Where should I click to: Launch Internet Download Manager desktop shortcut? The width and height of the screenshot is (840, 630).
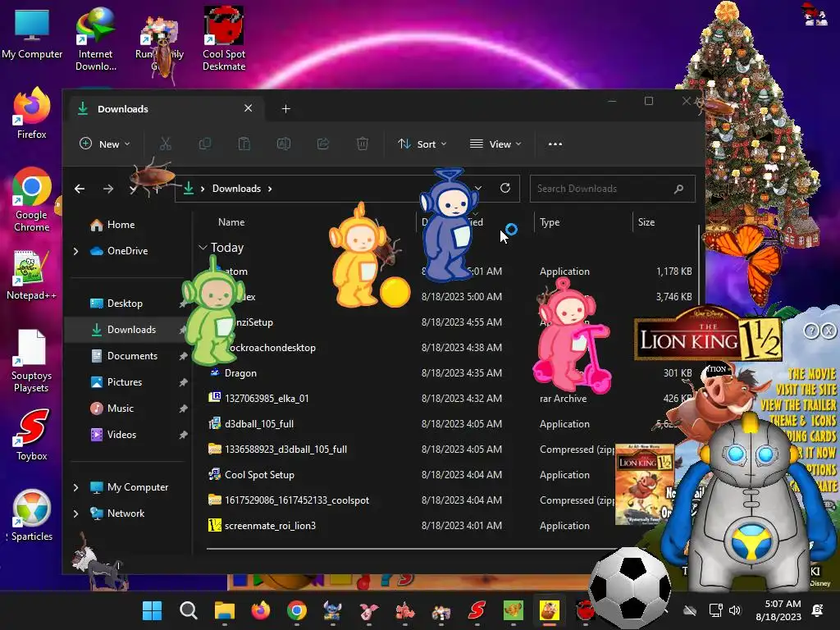click(95, 39)
